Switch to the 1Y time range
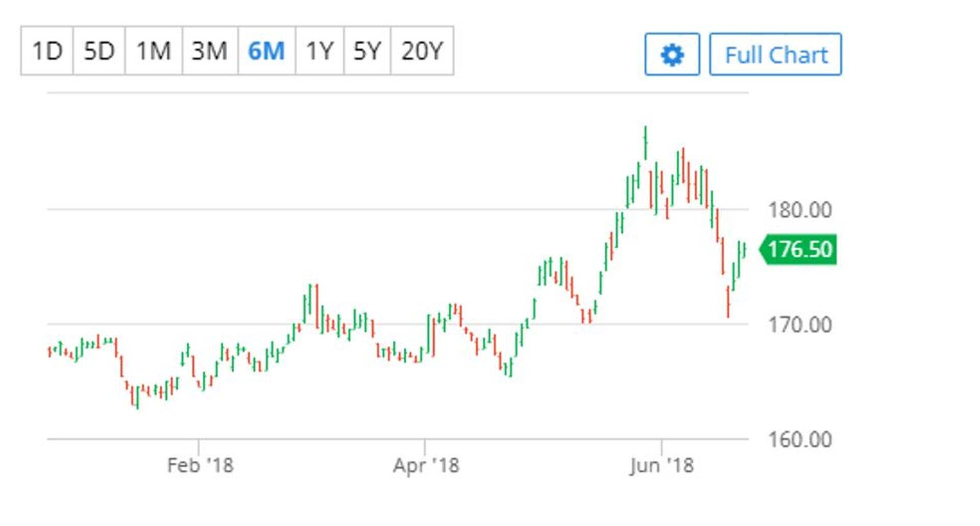Screen dimensions: 980x526 (x=320, y=51)
